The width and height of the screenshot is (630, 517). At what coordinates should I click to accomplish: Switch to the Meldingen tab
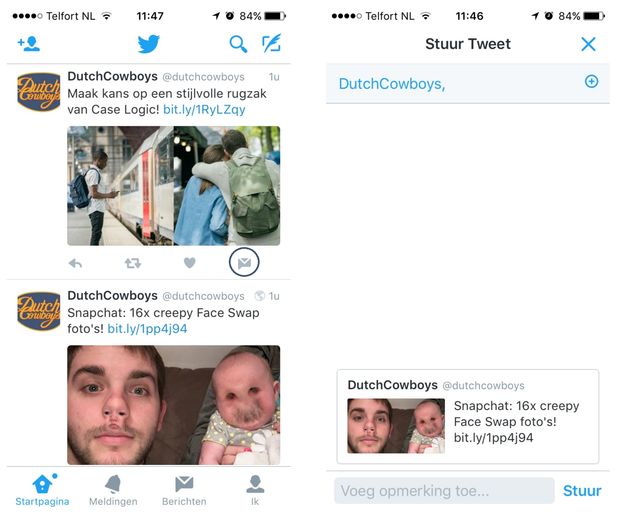click(113, 490)
